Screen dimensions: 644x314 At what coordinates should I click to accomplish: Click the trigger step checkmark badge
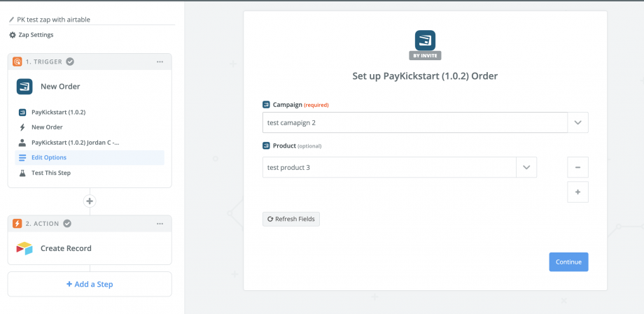70,62
